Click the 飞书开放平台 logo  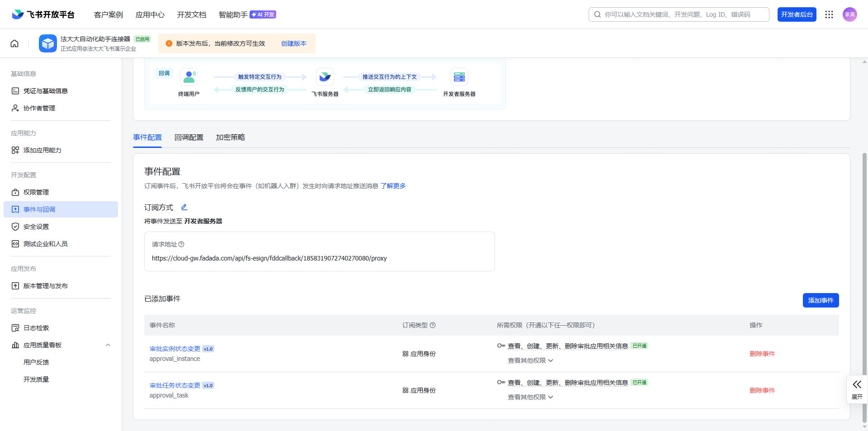(43, 14)
